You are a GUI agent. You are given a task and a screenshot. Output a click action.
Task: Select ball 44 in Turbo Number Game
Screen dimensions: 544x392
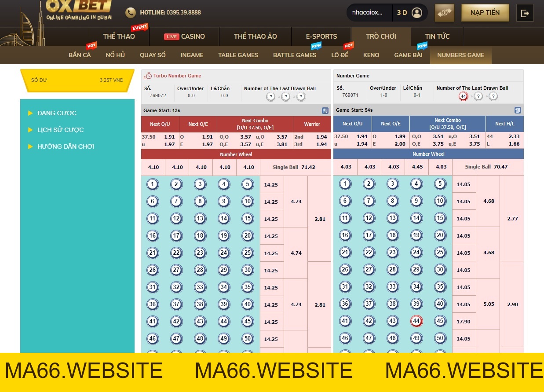coord(224,322)
